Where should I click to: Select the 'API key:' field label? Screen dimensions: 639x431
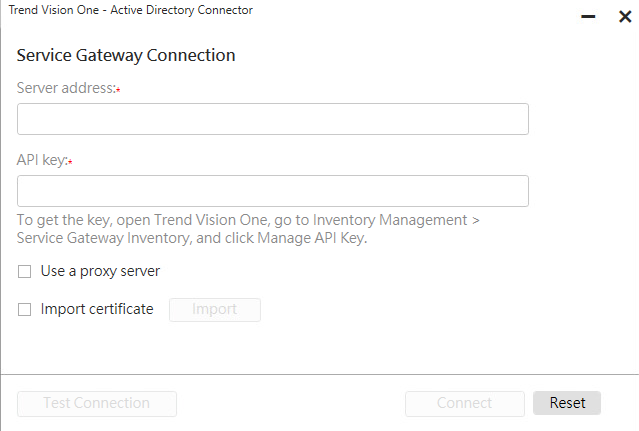[41, 160]
